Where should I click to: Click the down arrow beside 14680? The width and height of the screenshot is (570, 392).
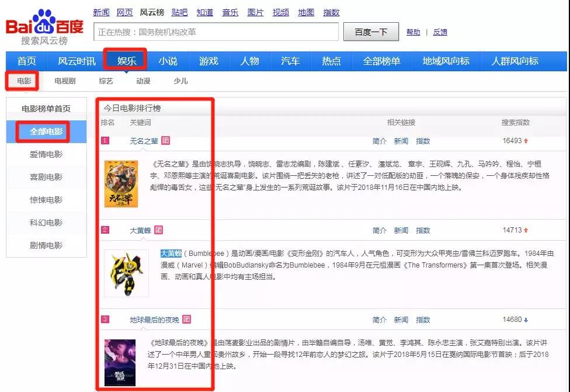(x=526, y=320)
